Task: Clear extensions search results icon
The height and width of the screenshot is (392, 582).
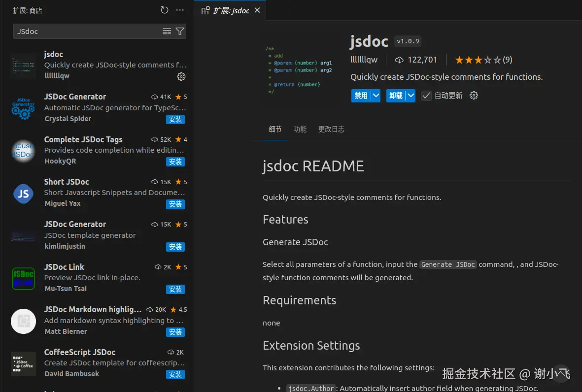Action: pos(167,32)
